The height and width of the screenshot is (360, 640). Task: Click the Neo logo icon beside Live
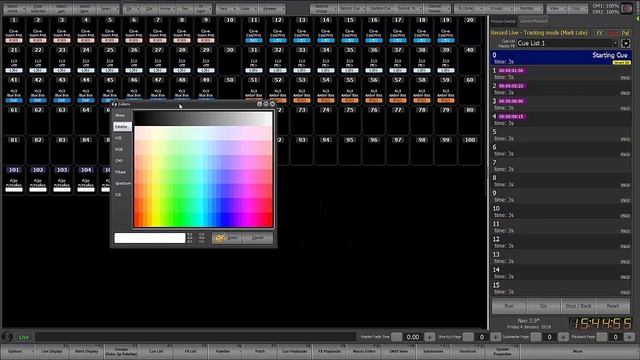click(x=7, y=337)
